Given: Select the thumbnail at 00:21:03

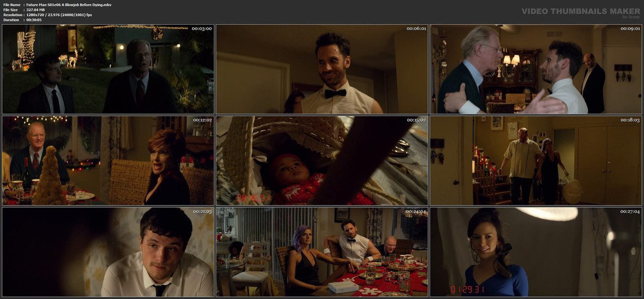Looking at the screenshot, I should click(x=108, y=252).
